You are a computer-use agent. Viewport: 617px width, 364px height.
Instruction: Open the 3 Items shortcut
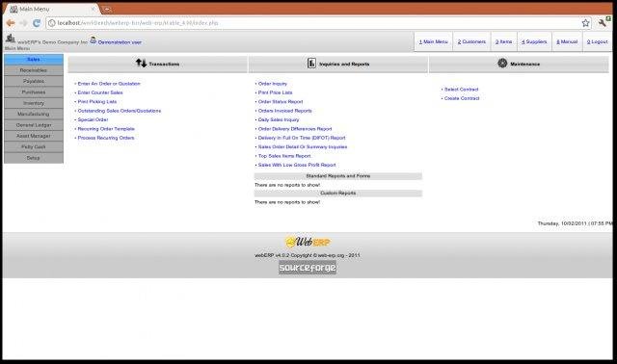[503, 41]
